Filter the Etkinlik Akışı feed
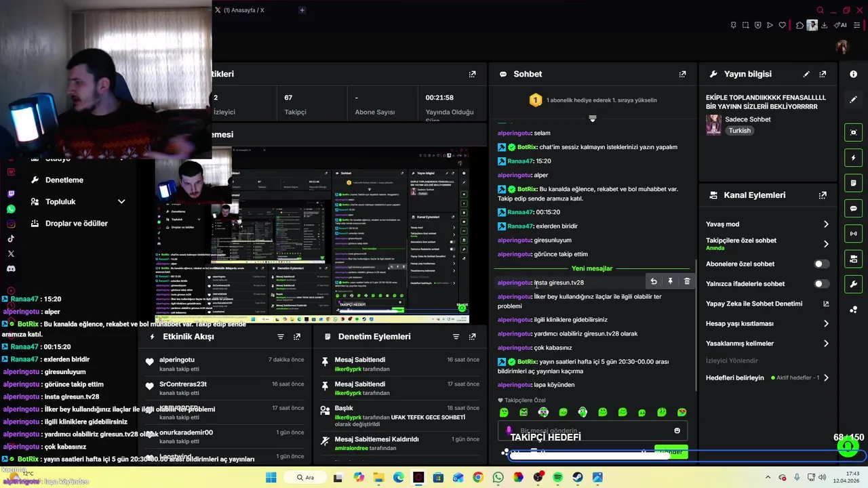868x488 pixels. tap(280, 336)
